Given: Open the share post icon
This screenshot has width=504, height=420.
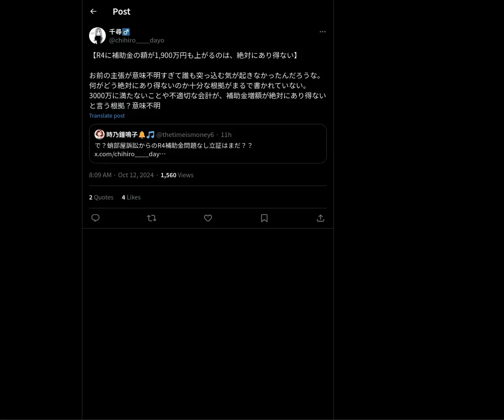Looking at the screenshot, I should (x=320, y=218).
